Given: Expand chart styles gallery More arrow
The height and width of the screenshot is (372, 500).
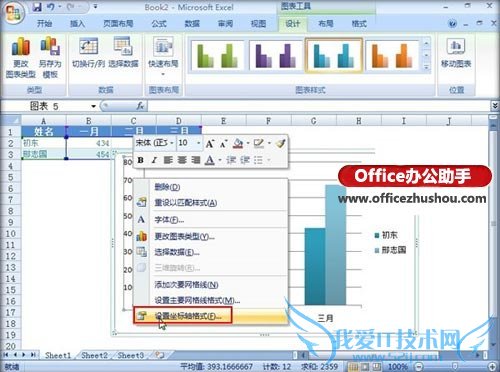Looking at the screenshot, I should click(426, 67).
